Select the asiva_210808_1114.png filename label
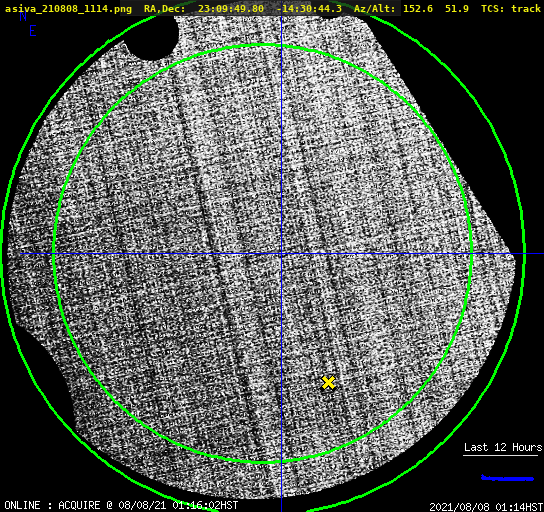544x512 pixels. point(68,8)
